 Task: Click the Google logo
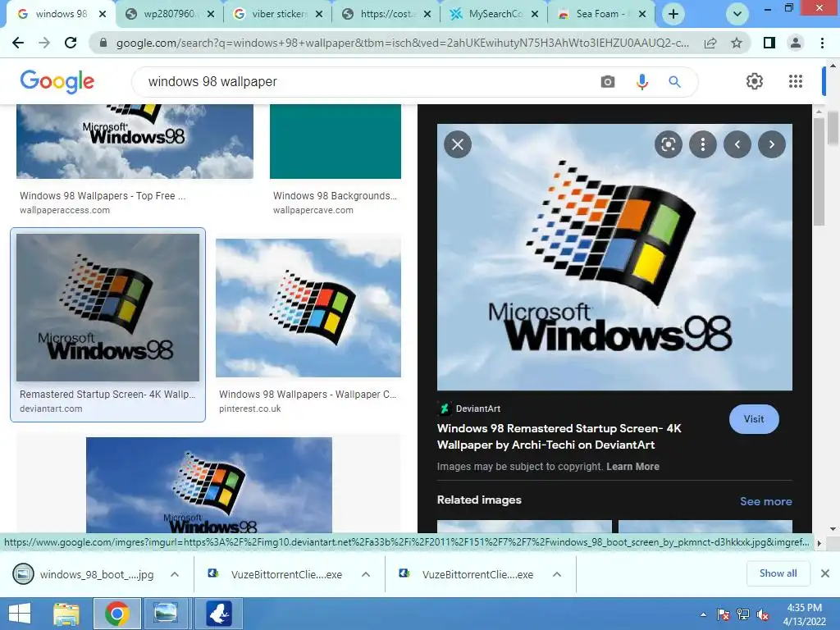tap(57, 81)
